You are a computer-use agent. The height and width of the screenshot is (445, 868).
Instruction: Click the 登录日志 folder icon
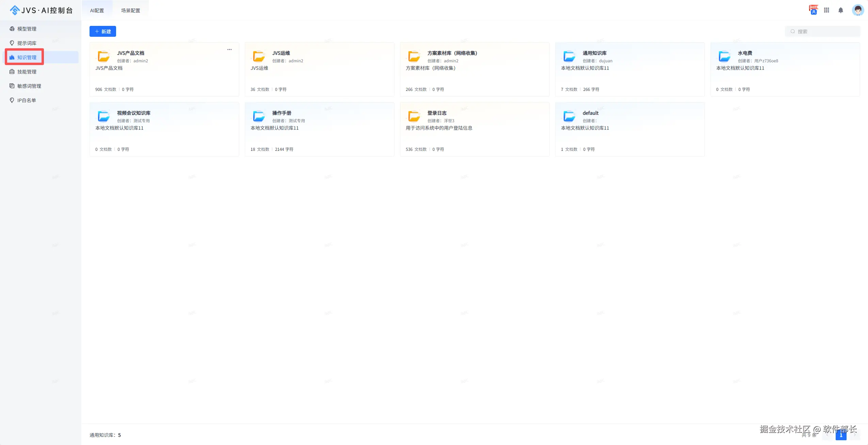click(414, 116)
